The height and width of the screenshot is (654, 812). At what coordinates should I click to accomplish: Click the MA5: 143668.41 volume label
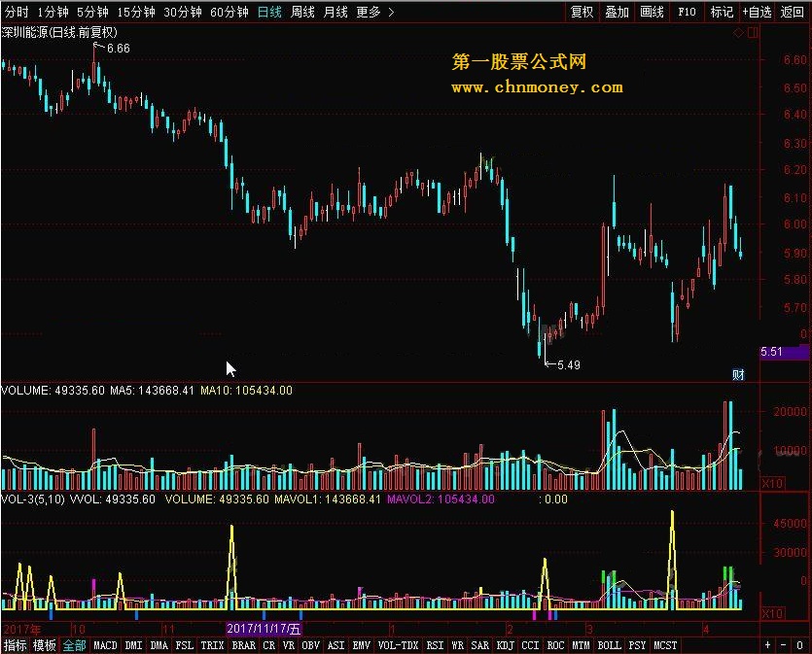pyautogui.click(x=152, y=391)
